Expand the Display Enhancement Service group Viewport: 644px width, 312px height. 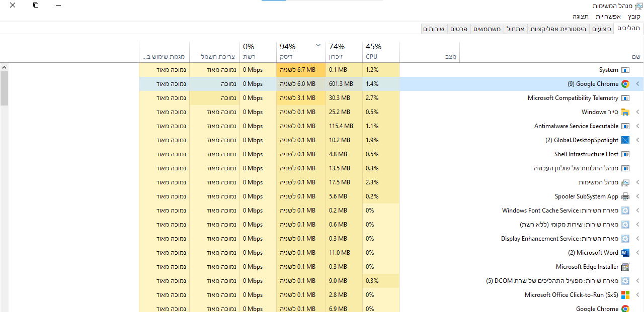(x=637, y=239)
